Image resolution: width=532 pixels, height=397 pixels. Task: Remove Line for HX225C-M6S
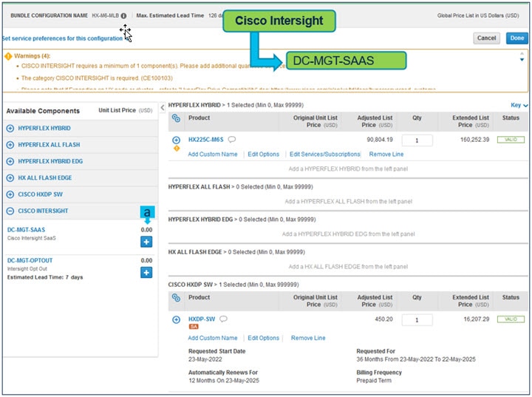pos(386,155)
